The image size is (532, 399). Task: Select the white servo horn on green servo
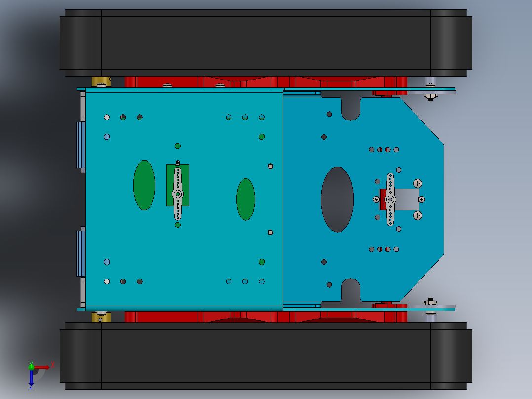(x=178, y=194)
